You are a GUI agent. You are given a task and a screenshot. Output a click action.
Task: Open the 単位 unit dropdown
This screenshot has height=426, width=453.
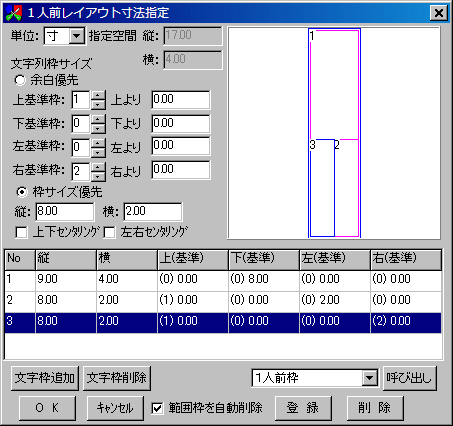point(77,36)
